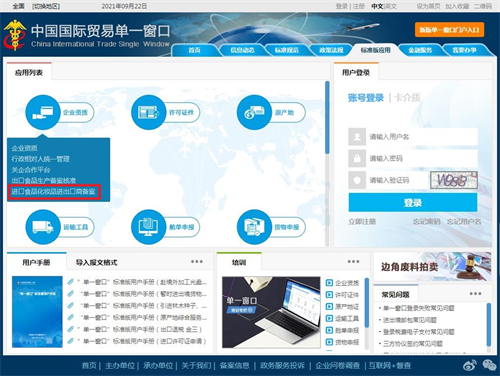Click the application list vertical scrollbar

(327, 117)
